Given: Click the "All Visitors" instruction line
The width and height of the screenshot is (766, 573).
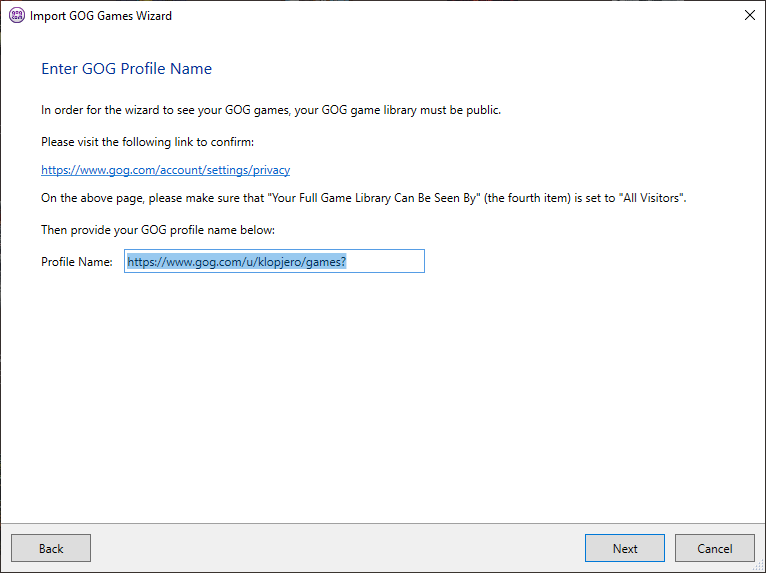Looking at the screenshot, I should coord(364,198).
